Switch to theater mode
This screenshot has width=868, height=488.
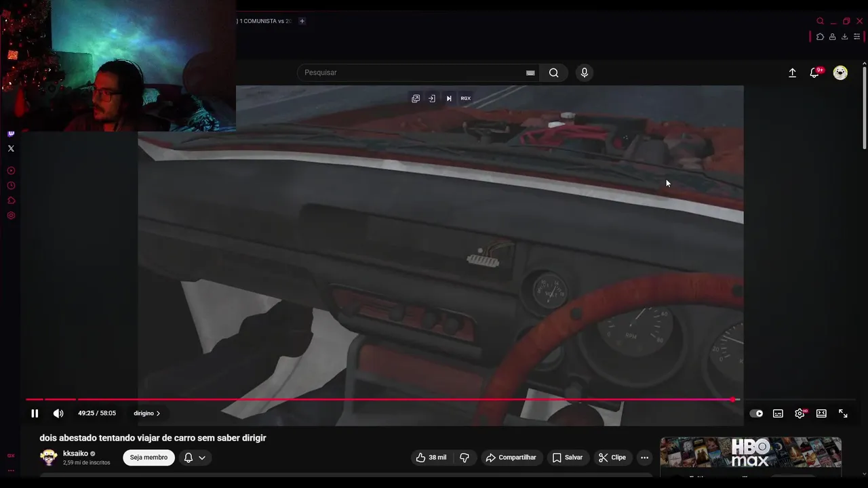point(821,413)
